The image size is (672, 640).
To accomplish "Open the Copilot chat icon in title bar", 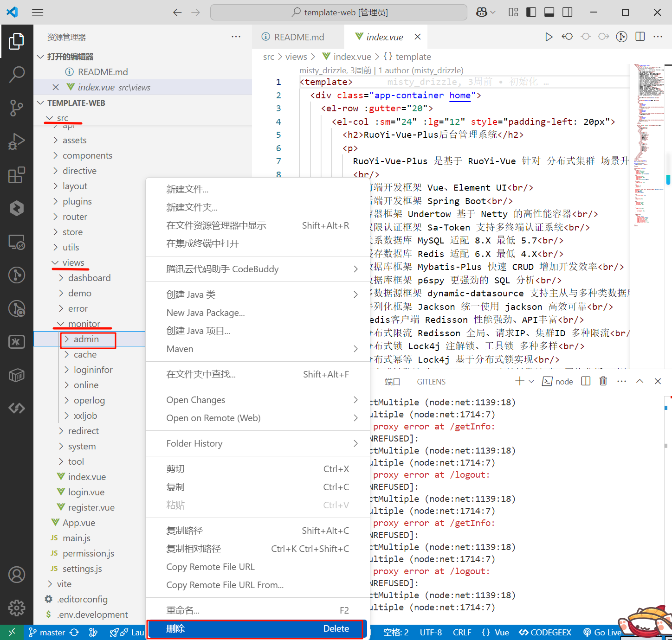I will click(x=482, y=13).
